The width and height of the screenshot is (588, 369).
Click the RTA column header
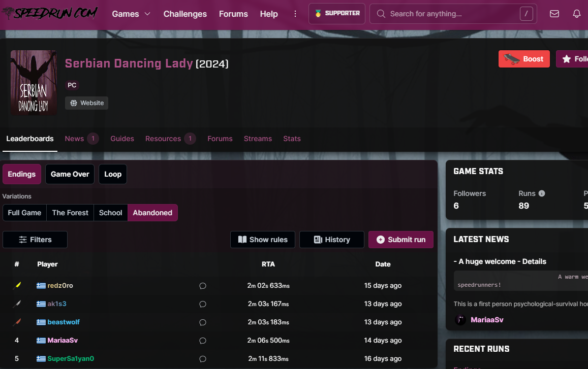click(268, 264)
